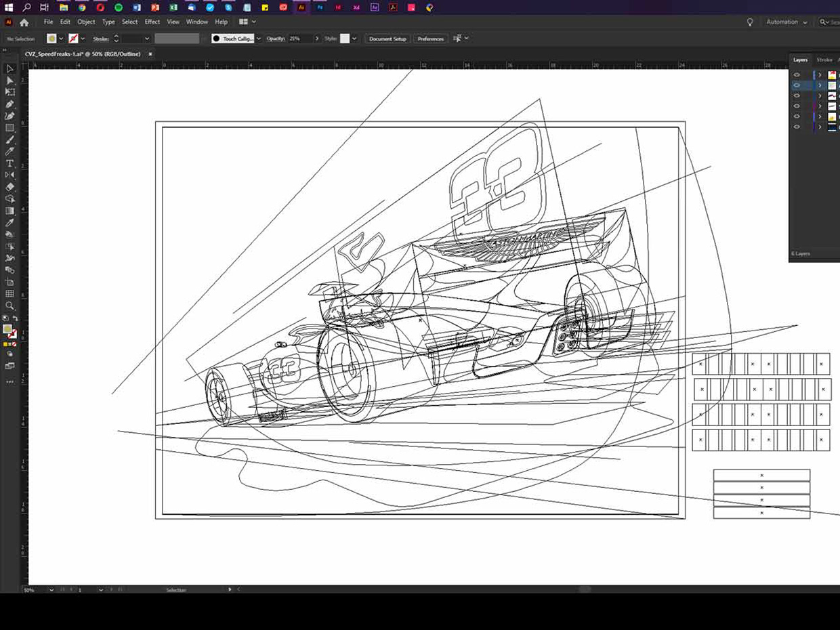The width and height of the screenshot is (840, 630).
Task: Toggle visibility of the fifth layer
Action: point(797,117)
